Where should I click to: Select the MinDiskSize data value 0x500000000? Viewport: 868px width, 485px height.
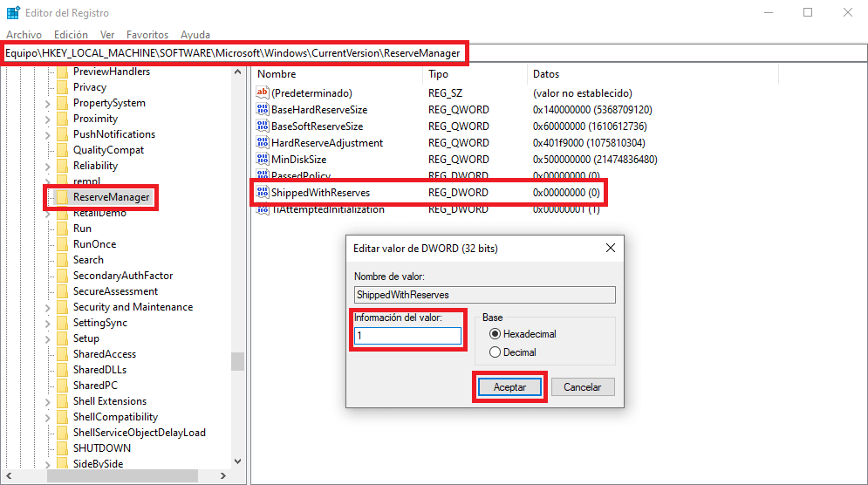tap(595, 160)
